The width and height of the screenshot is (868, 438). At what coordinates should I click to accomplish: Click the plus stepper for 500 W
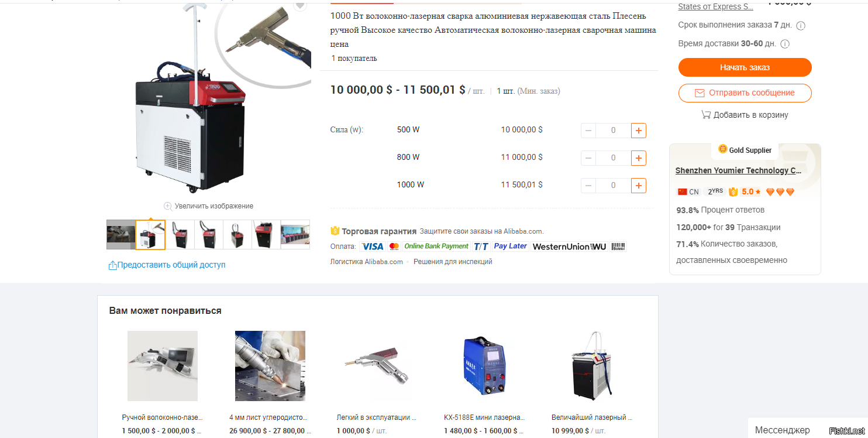639,131
